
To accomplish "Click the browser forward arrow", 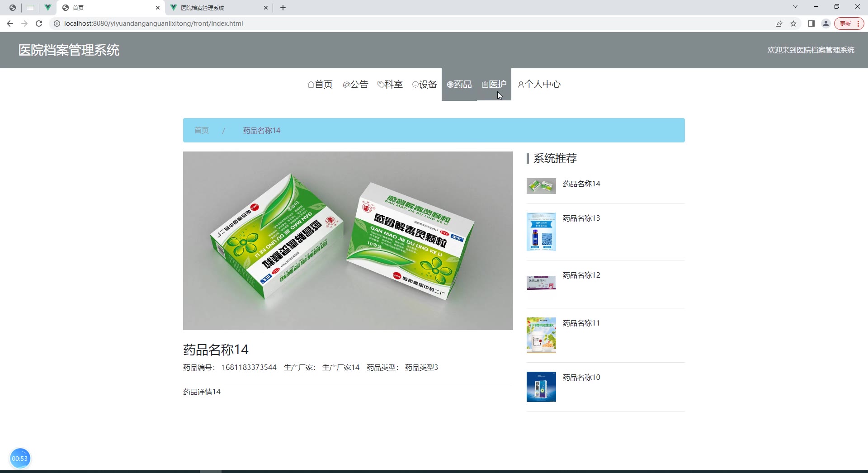I will [24, 24].
